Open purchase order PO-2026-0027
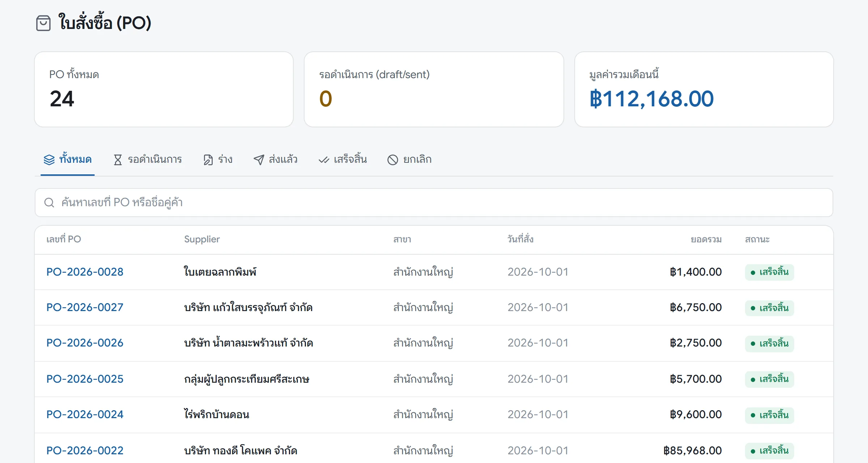The image size is (868, 463). pyautogui.click(x=85, y=307)
